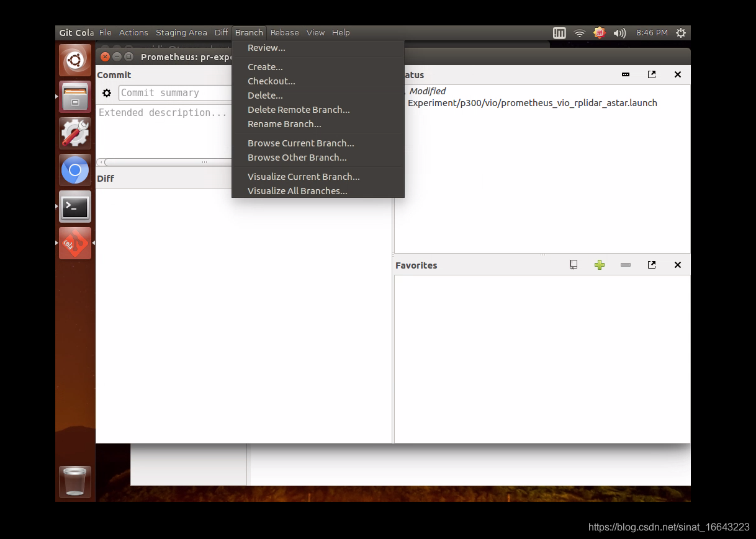Viewport: 756px width, 539px height.
Task: Open the system power gear menu
Action: tap(681, 33)
